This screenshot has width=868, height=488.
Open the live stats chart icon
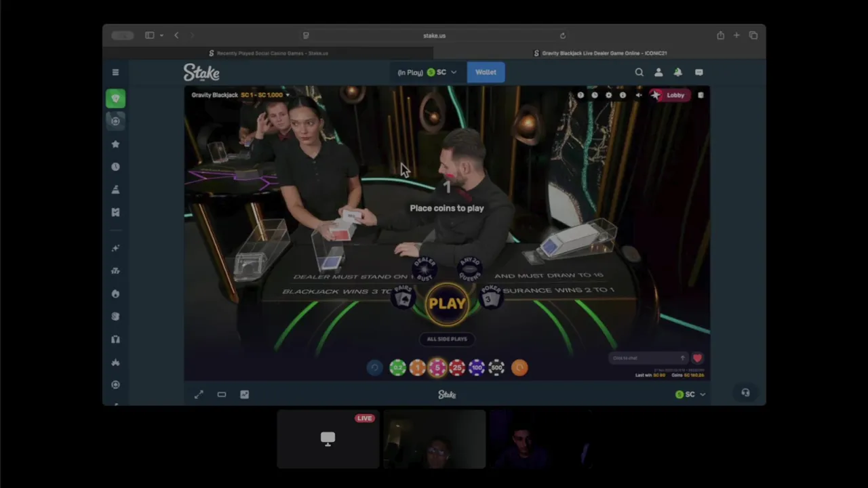point(245,394)
